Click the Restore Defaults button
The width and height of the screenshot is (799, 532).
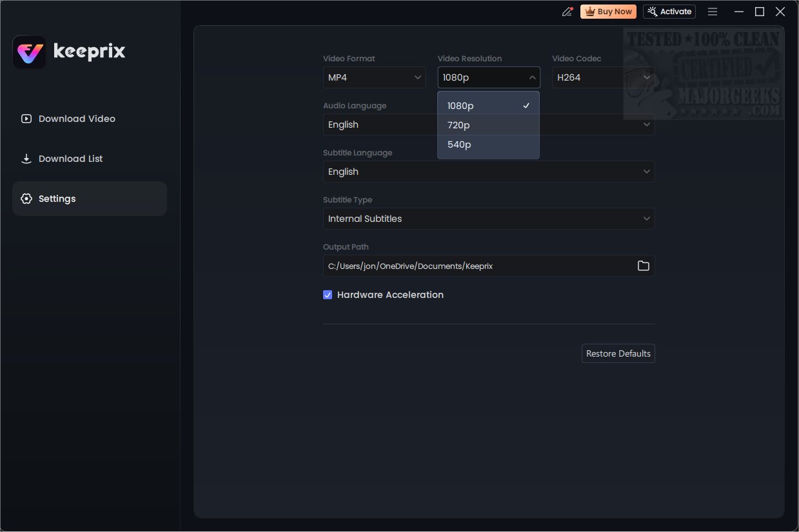point(618,353)
